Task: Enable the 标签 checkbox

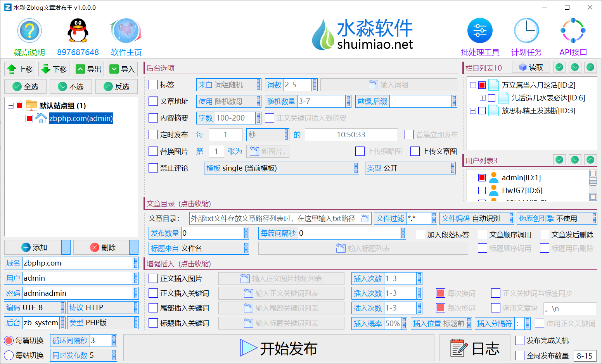Action: [153, 85]
